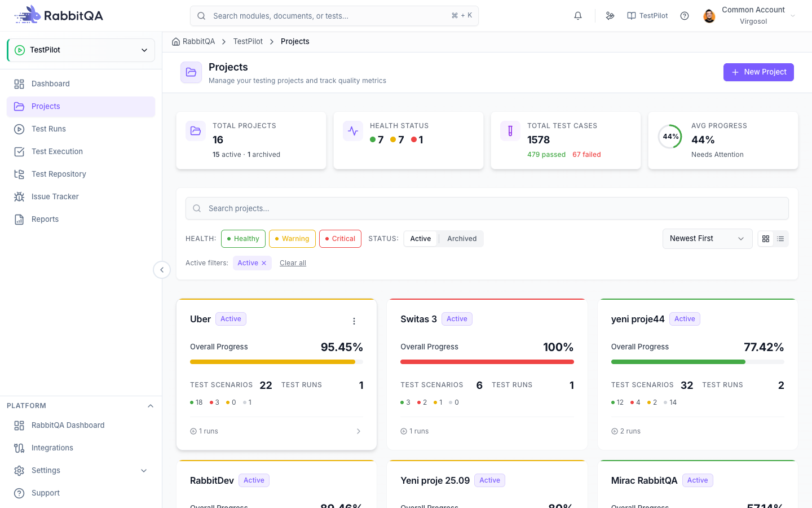Screen dimensions: 812x508
Task: Open the theme customization icon in header
Action: (x=610, y=16)
